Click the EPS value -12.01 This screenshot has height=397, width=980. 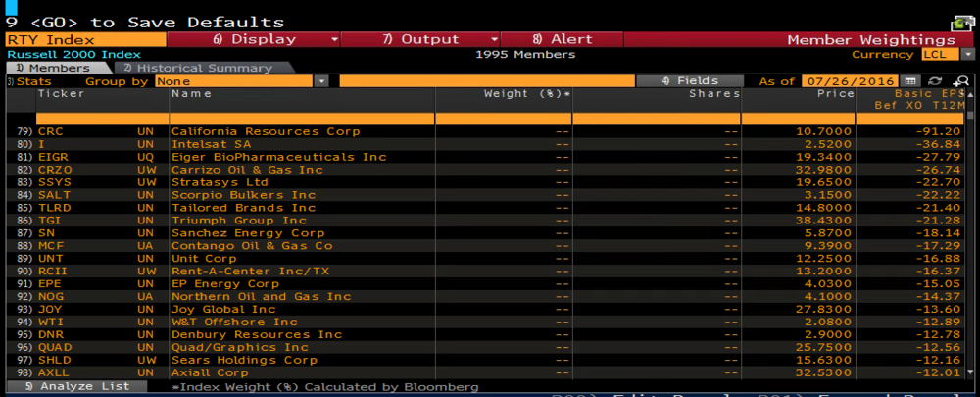(938, 372)
